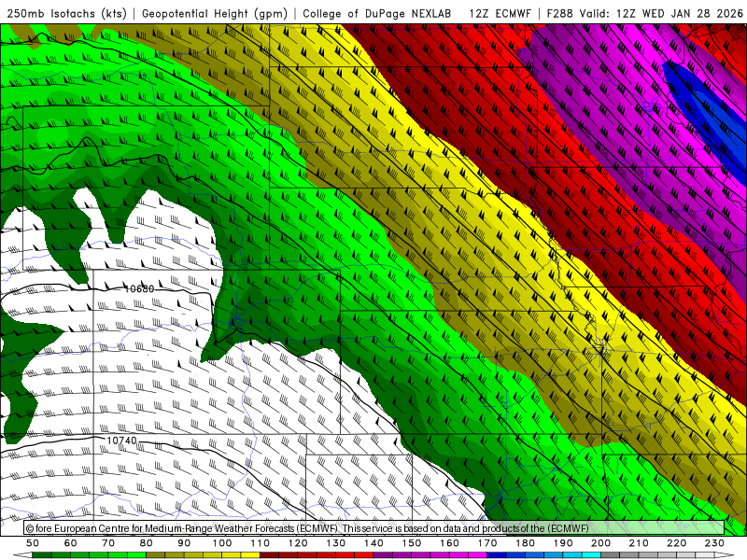Screen dimensions: 747x560
Task: Click the 110 value on the color scale
Action: click(x=261, y=543)
